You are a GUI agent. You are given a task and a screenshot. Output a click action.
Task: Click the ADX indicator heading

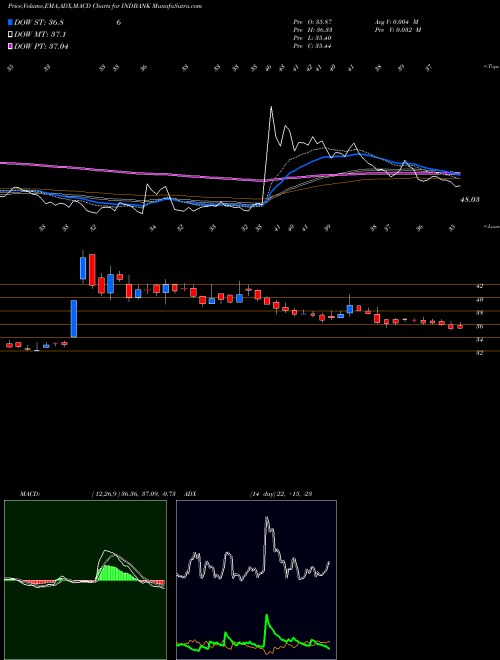click(191, 494)
